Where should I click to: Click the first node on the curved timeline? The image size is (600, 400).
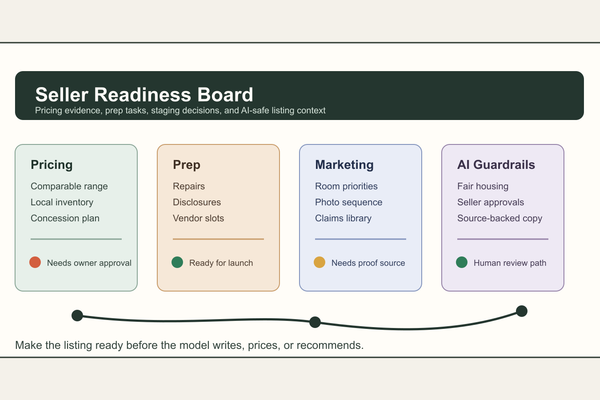point(77,315)
